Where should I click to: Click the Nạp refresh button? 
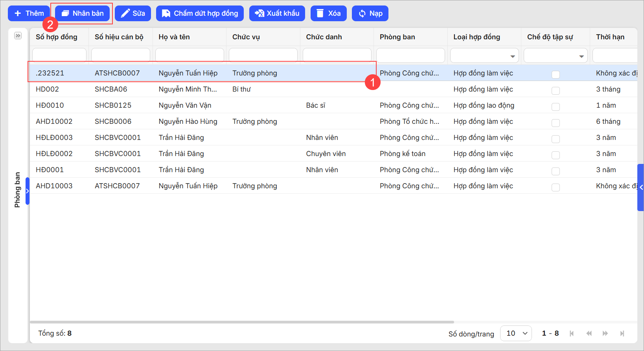point(370,13)
